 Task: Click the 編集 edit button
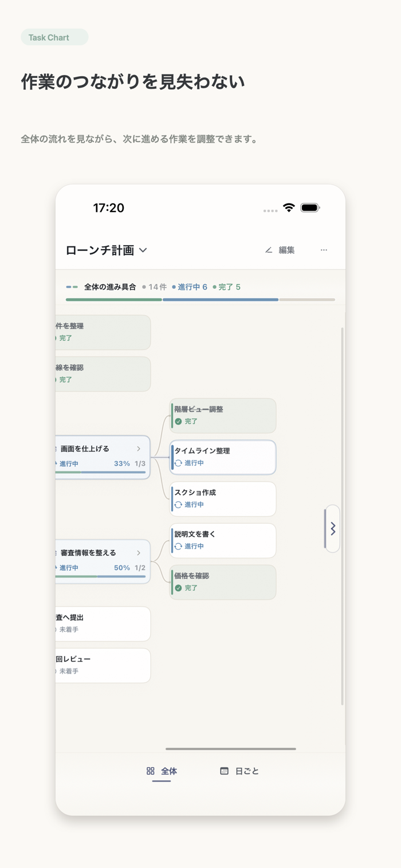[x=280, y=250]
